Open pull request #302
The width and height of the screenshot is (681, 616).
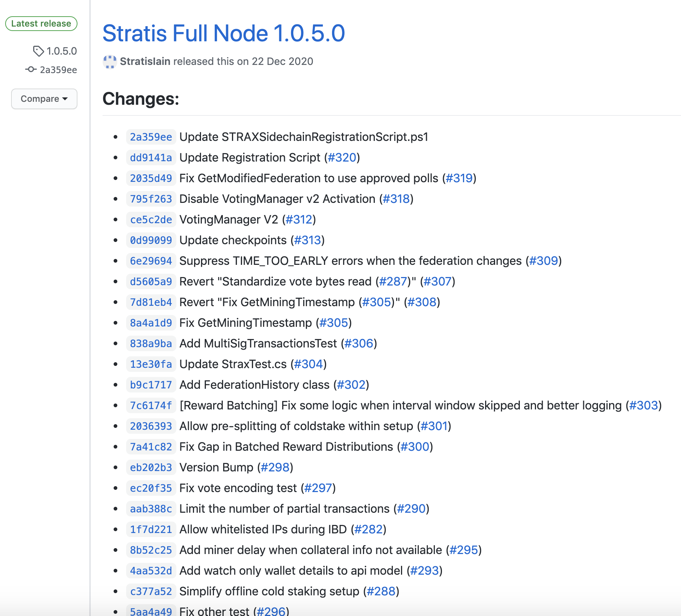pos(351,385)
